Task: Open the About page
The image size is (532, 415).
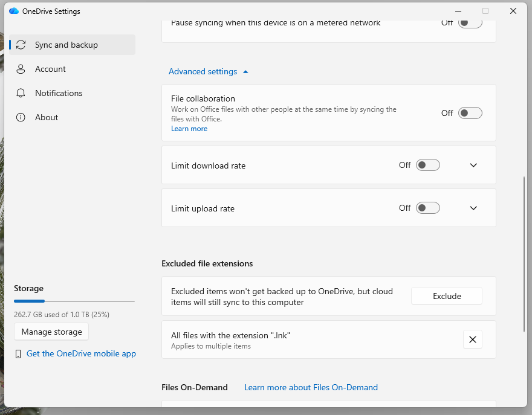Action: click(x=73, y=117)
